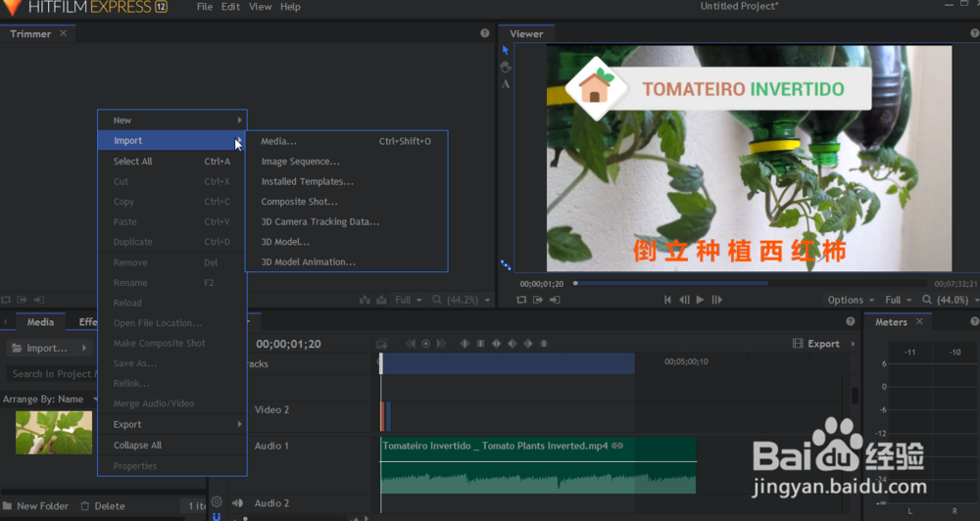Click timeline make composite shot icon
Viewport: 980px width, 521px height.
[x=382, y=344]
